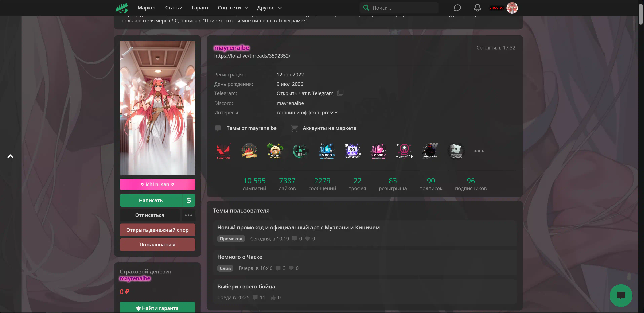Click the Найти гаранта button
Screen dimensions: 644x313
point(157,307)
